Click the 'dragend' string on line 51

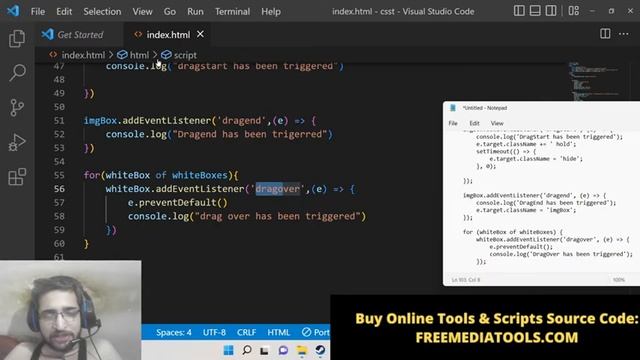242,121
